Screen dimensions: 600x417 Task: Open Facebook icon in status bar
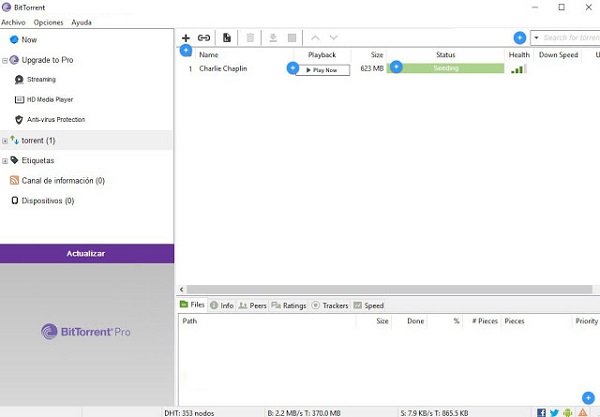[541, 412]
